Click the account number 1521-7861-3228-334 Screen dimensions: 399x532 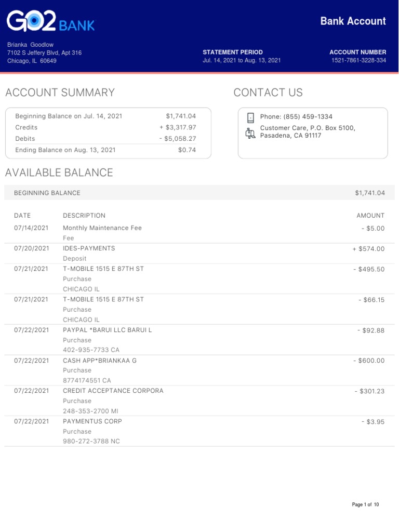(x=359, y=61)
